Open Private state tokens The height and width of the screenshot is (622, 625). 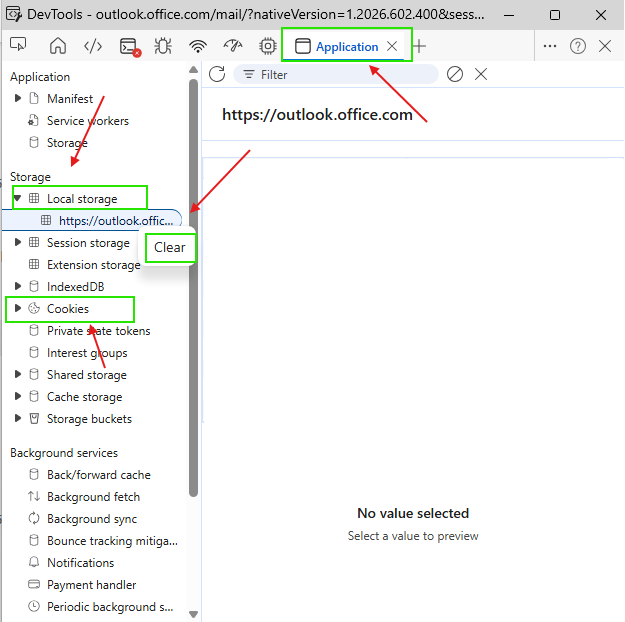(98, 331)
